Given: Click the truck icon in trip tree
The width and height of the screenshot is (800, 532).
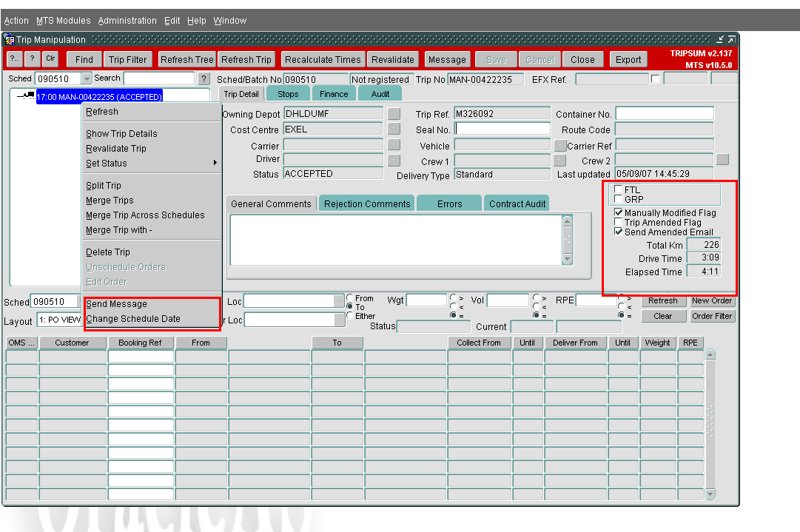Looking at the screenshot, I should click(26, 95).
